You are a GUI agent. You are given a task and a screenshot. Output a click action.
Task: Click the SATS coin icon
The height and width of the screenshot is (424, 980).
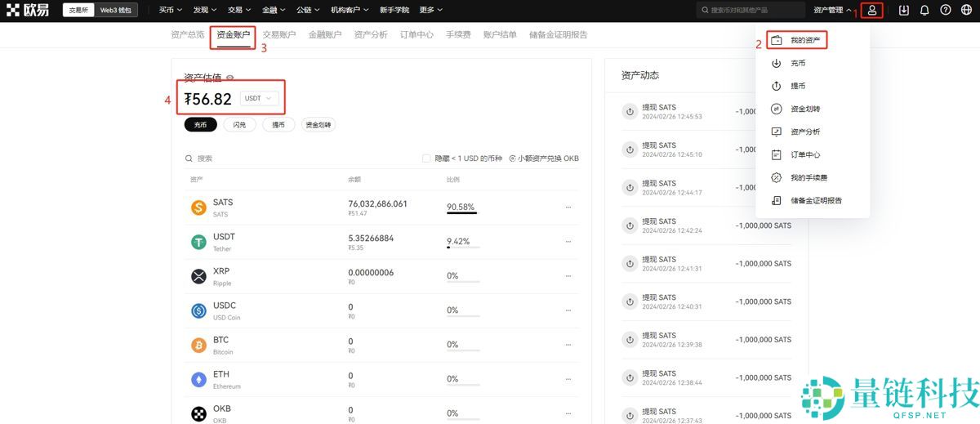click(x=198, y=208)
